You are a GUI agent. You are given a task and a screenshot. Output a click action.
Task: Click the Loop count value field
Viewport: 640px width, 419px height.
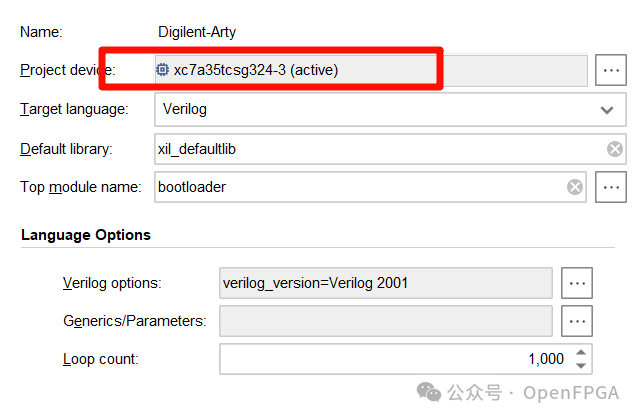[x=406, y=359]
